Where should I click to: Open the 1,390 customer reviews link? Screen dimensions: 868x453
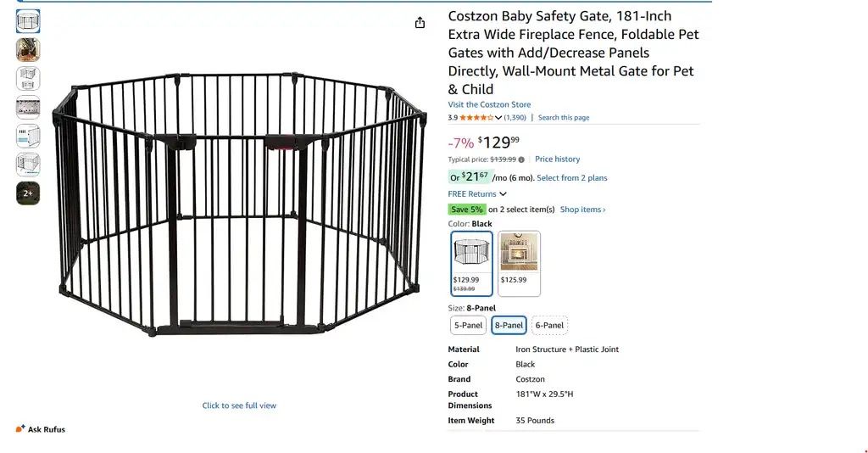(x=515, y=118)
